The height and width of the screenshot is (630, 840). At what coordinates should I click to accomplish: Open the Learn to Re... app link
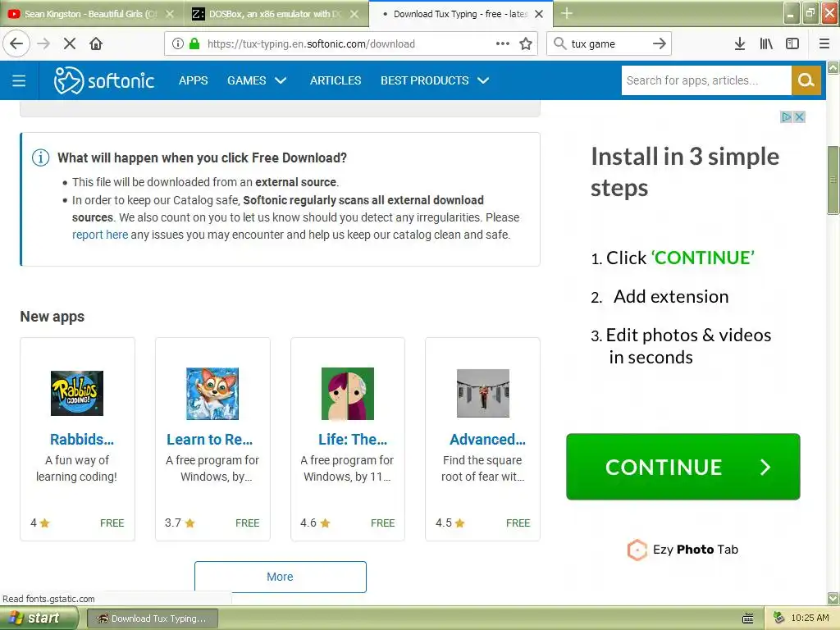(209, 440)
